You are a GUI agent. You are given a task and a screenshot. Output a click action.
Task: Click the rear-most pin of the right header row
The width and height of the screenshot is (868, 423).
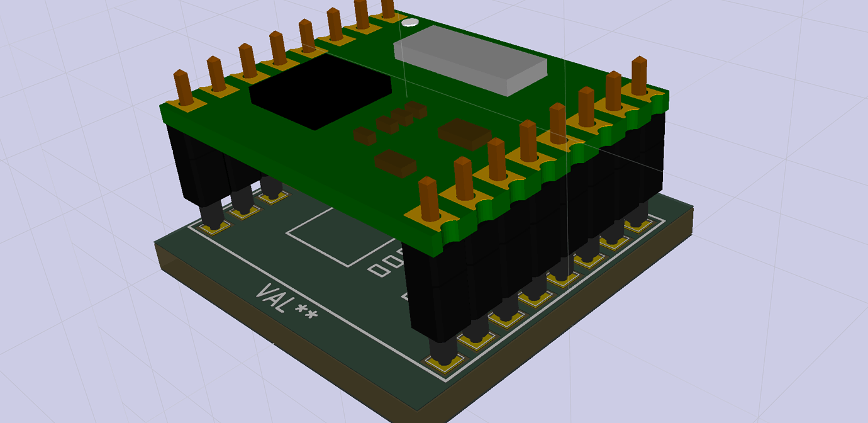click(640, 74)
